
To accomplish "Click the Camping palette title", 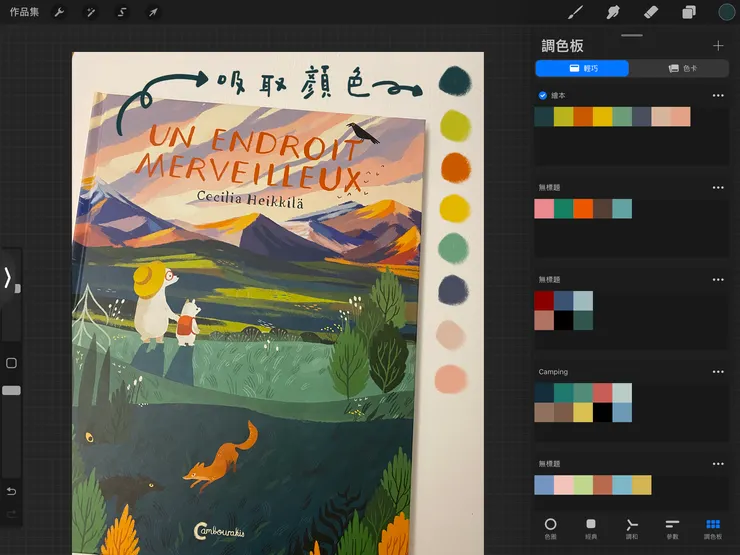I will pos(553,371).
